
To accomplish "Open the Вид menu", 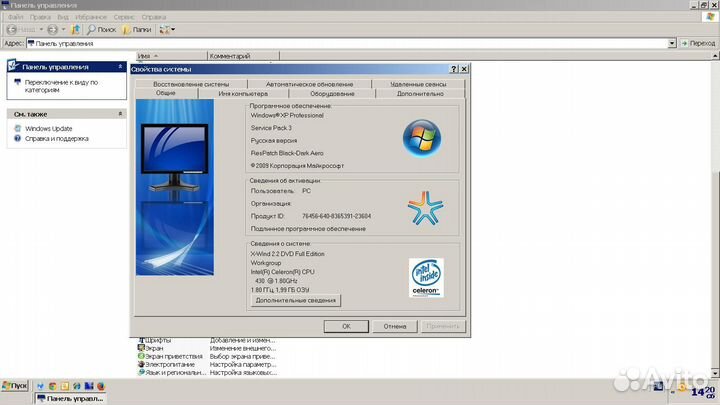I will pos(62,17).
